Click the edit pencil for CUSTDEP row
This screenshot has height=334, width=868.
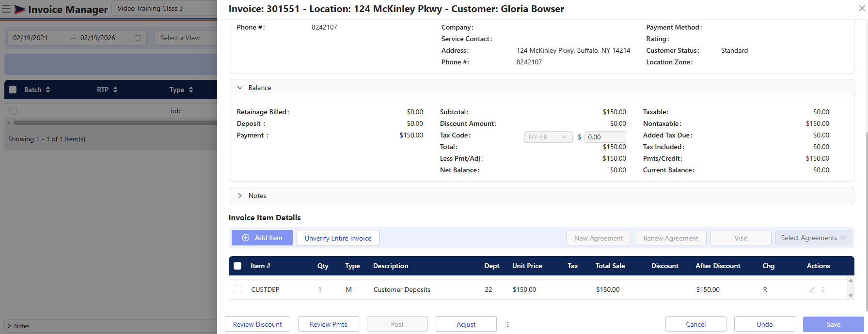[x=812, y=290]
